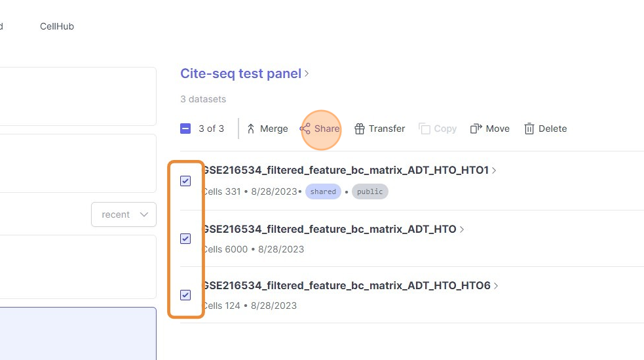
Task: Expand chevron next to ADT_HTO_HTO6 dataset
Action: click(x=496, y=286)
